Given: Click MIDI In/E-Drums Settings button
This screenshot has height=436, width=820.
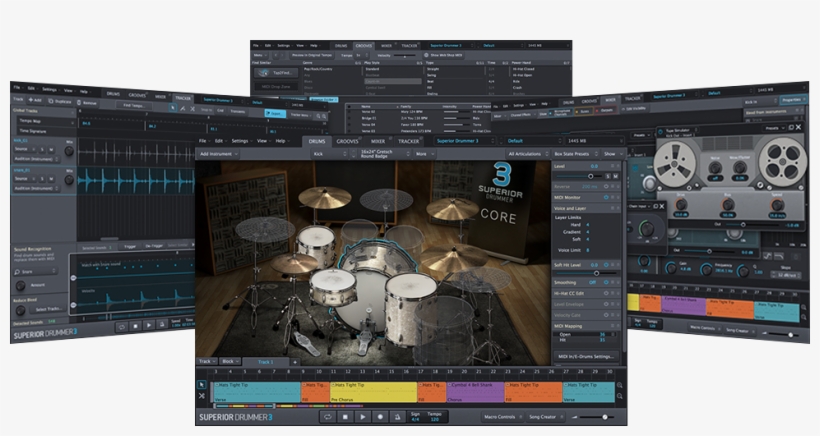Looking at the screenshot, I should coord(585,357).
